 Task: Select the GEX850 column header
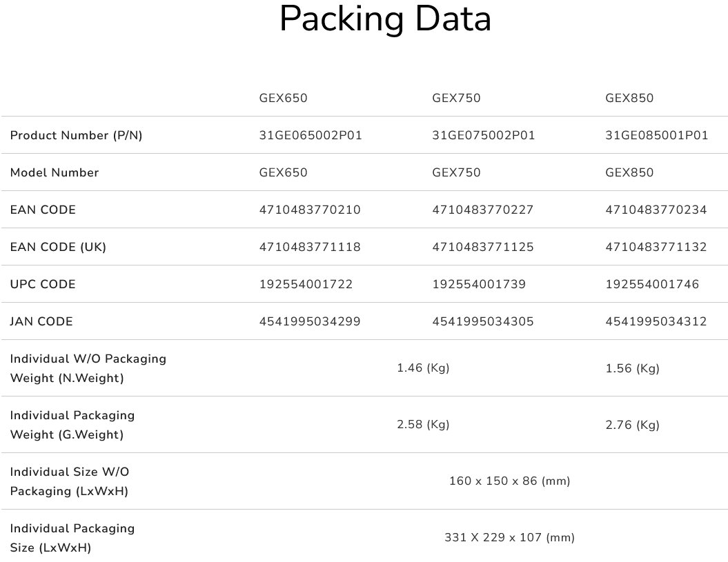click(x=629, y=98)
